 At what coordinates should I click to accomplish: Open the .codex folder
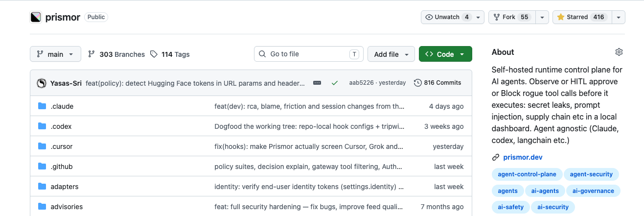[x=61, y=126]
